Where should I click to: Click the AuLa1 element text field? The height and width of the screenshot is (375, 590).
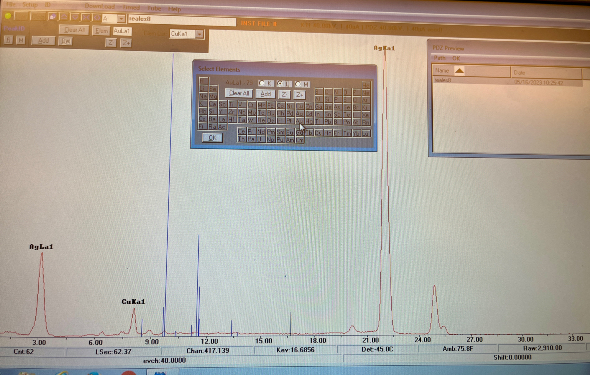[122, 31]
